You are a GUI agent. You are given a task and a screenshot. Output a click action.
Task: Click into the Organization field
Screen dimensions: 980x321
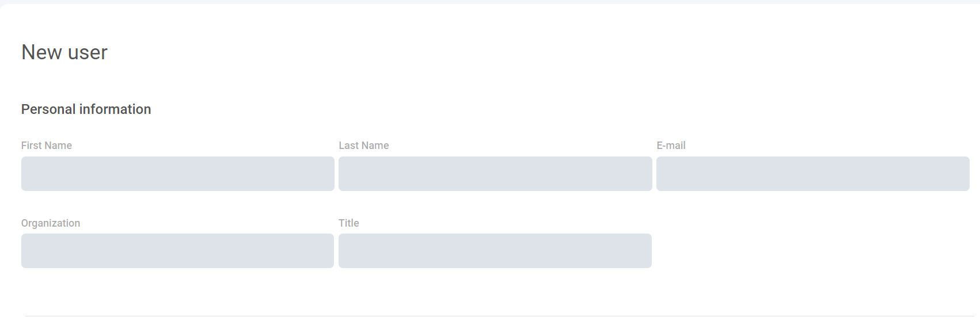177,251
